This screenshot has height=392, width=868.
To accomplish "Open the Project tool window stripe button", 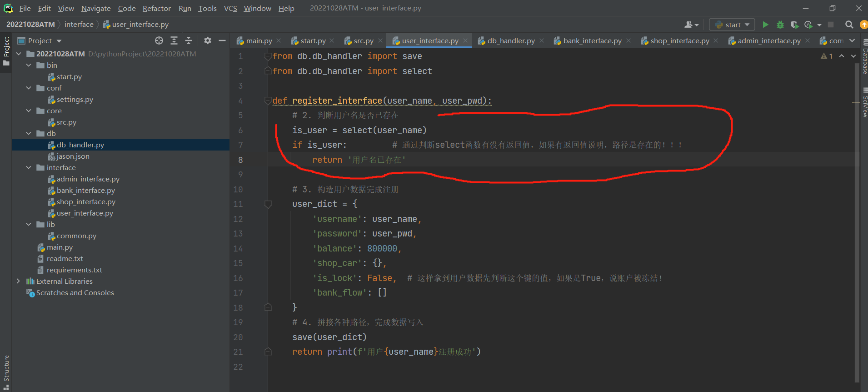I will [6, 50].
